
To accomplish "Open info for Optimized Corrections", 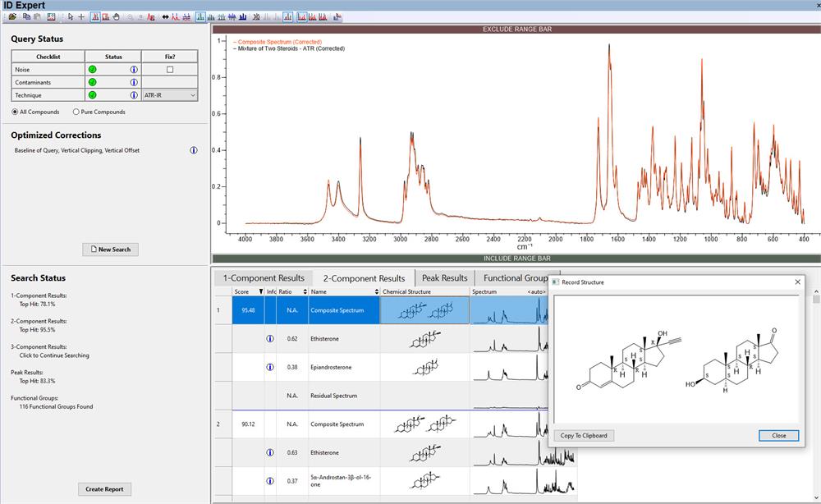I will click(194, 150).
